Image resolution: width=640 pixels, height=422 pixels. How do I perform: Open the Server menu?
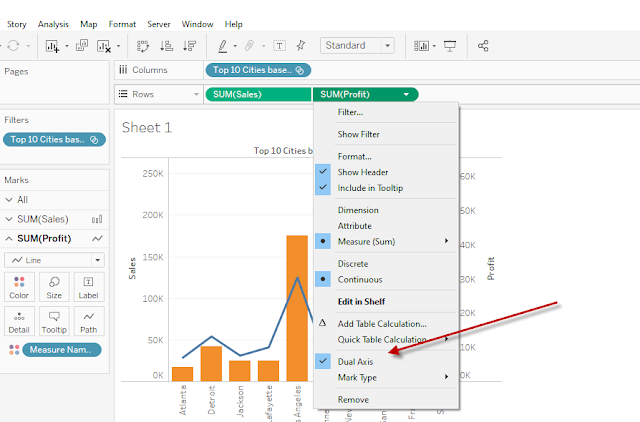[x=159, y=24]
